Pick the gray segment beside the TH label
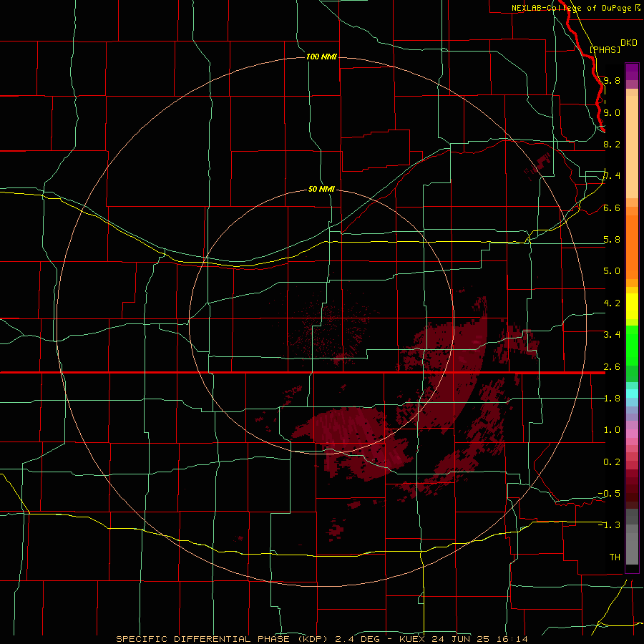 pyautogui.click(x=632, y=548)
